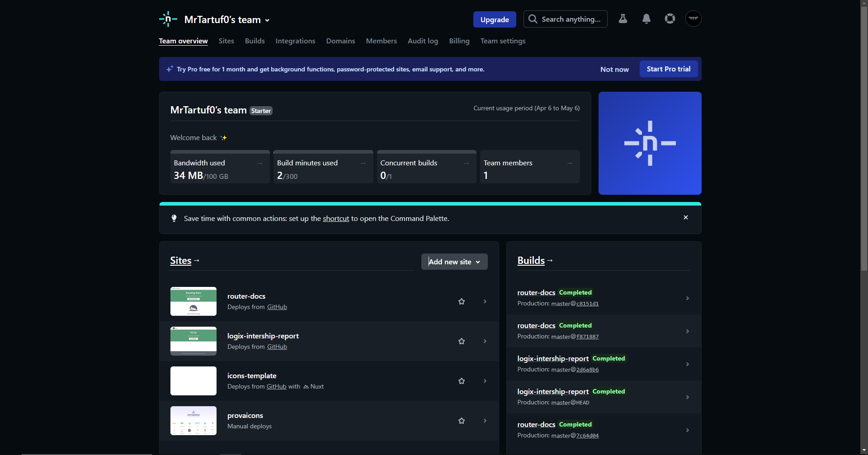Open notifications bell
Screen dimensions: 868x455
coord(646,19)
